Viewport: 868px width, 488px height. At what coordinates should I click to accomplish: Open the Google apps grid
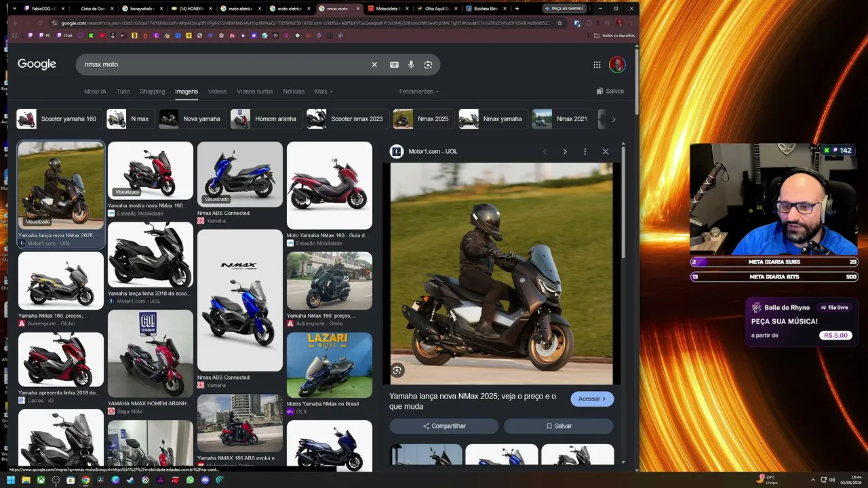tap(597, 64)
